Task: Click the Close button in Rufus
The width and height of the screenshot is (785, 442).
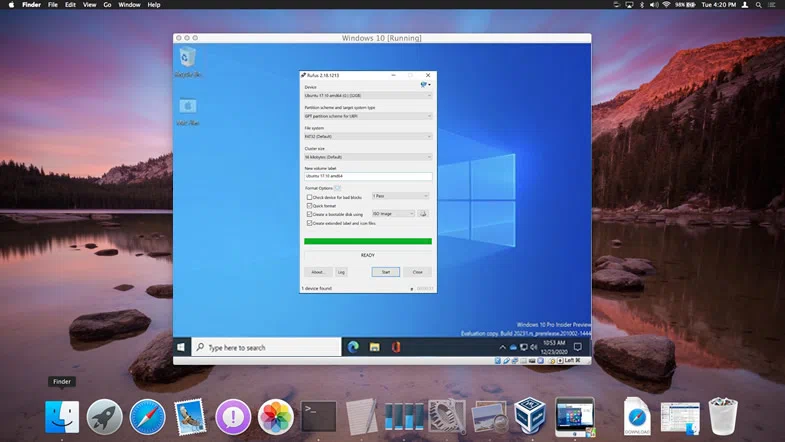Action: pos(418,272)
